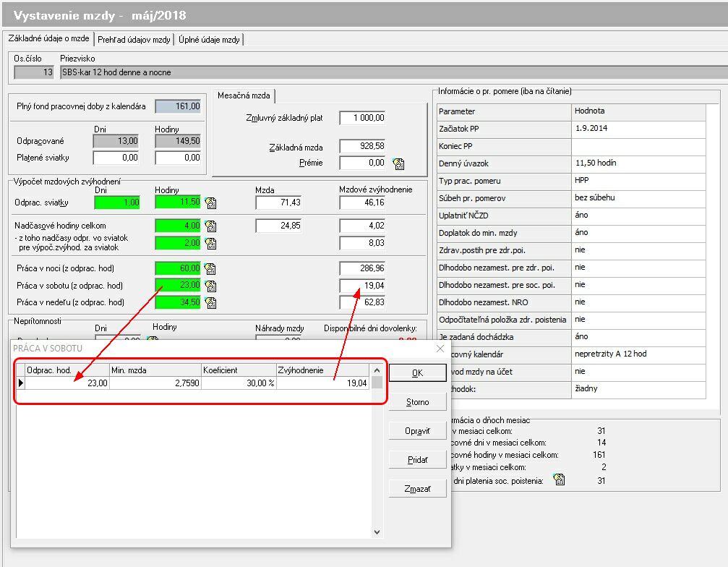Viewport: 728px width, 567px height.
Task: Focus the Prémie field 0,00
Action: [363, 163]
